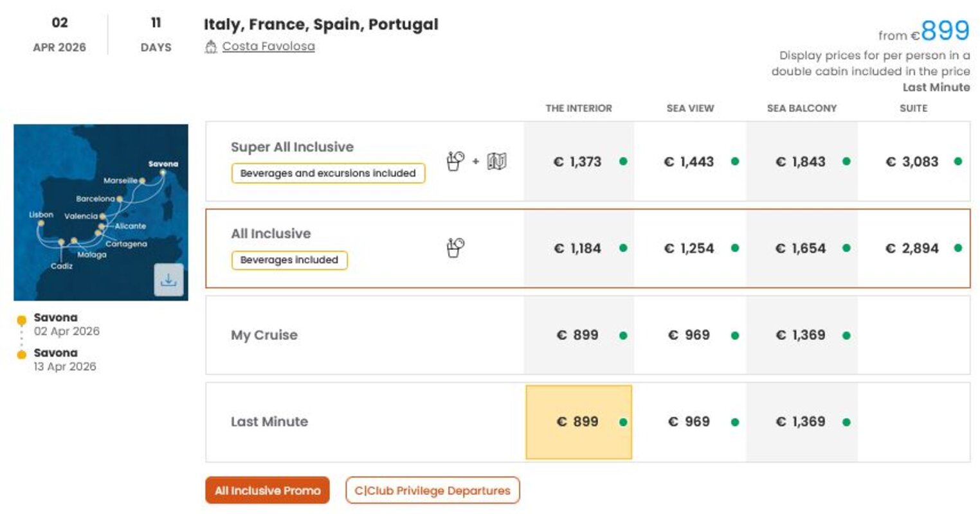Select Super All Inclusive Interior €1,373
Image resolution: width=980 pixels, height=514 pixels.
tap(577, 162)
